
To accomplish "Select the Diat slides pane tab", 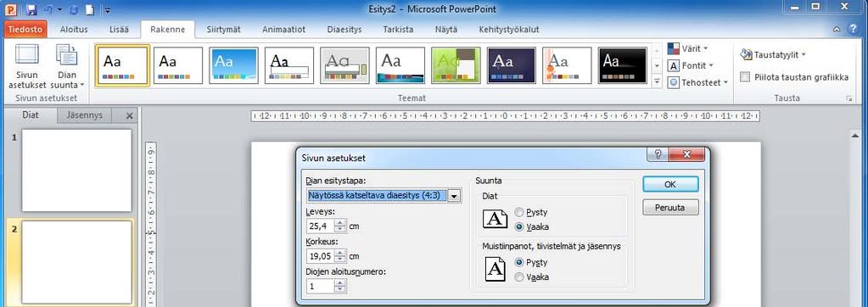I will click(30, 115).
